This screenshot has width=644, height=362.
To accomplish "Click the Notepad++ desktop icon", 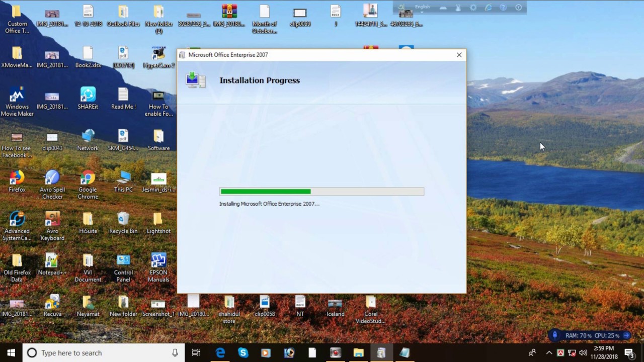I will coord(52,264).
